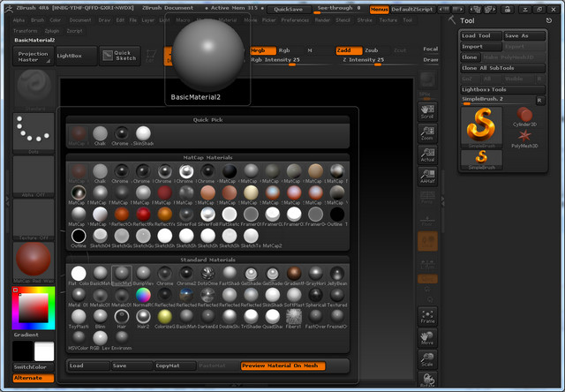The width and height of the screenshot is (565, 392).
Task: Open the Zplugin menu
Action: pyautogui.click(x=52, y=31)
